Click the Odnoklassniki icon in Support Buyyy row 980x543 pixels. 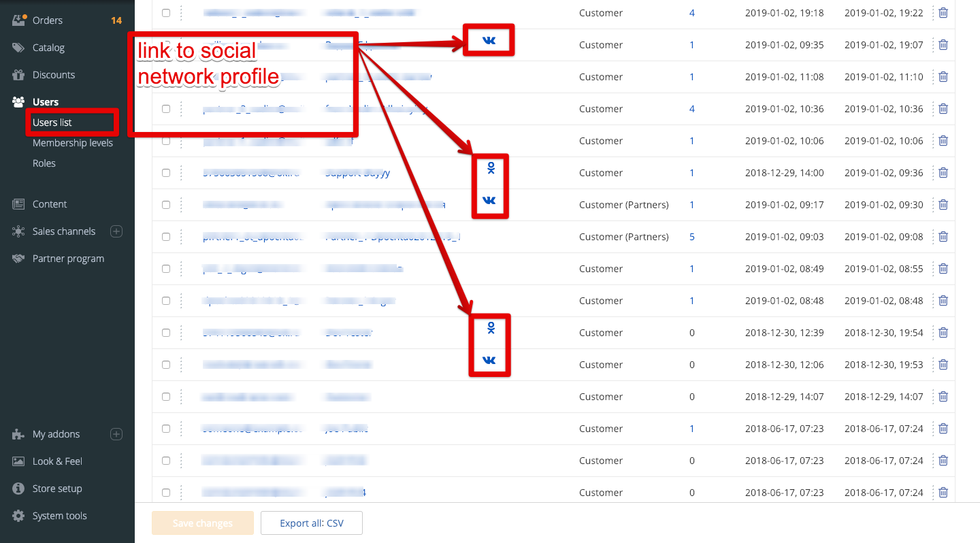[491, 168]
